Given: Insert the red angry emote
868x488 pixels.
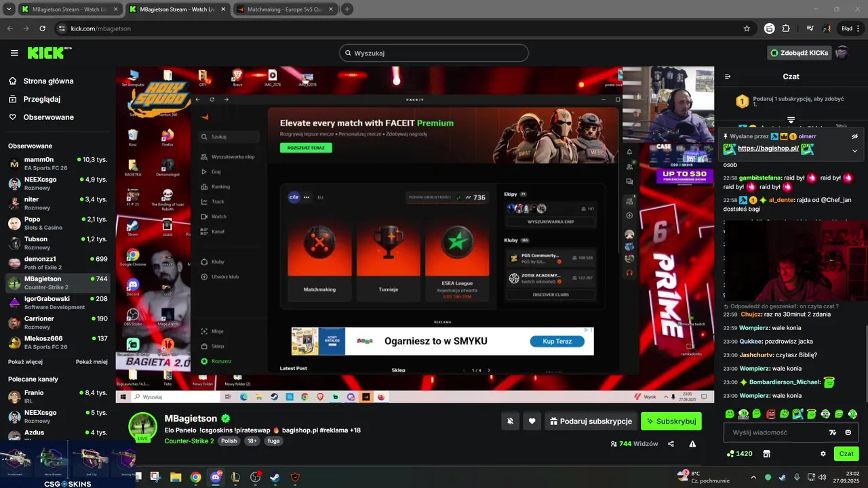Looking at the screenshot, I should (770, 413).
